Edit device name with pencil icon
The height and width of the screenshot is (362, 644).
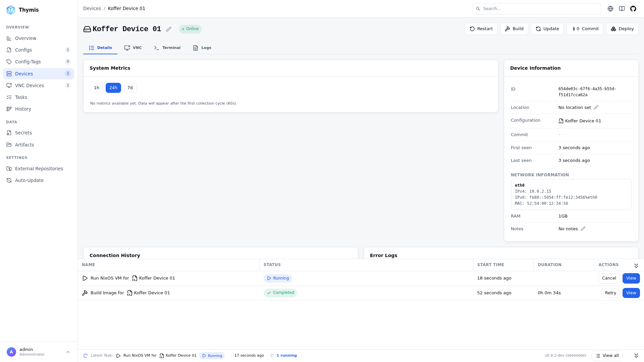(x=169, y=29)
